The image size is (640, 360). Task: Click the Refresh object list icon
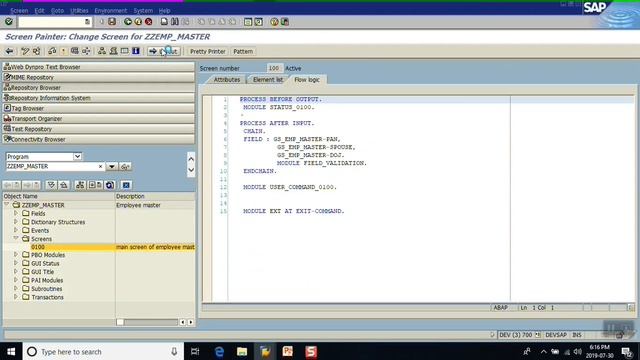tap(110, 185)
